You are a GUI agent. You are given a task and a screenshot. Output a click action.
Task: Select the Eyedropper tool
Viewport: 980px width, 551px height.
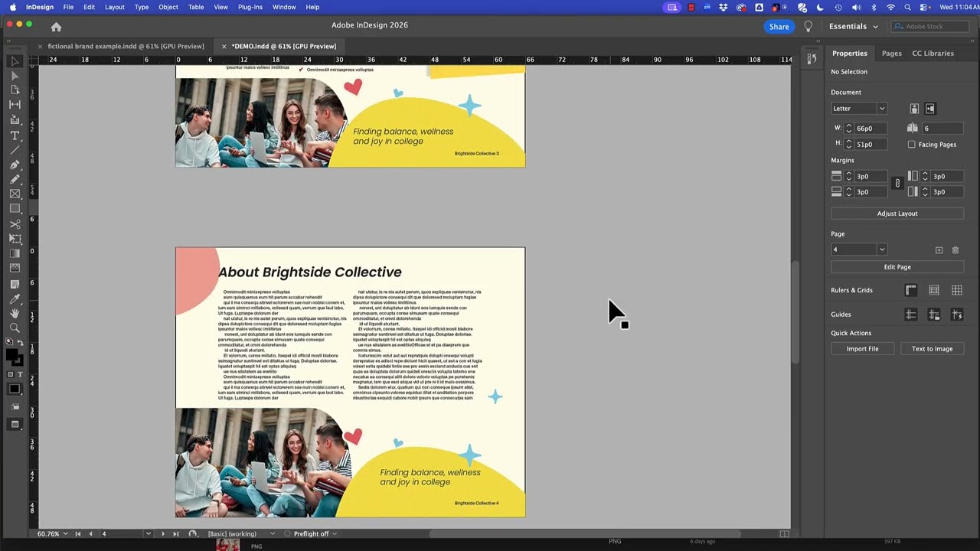coord(15,298)
